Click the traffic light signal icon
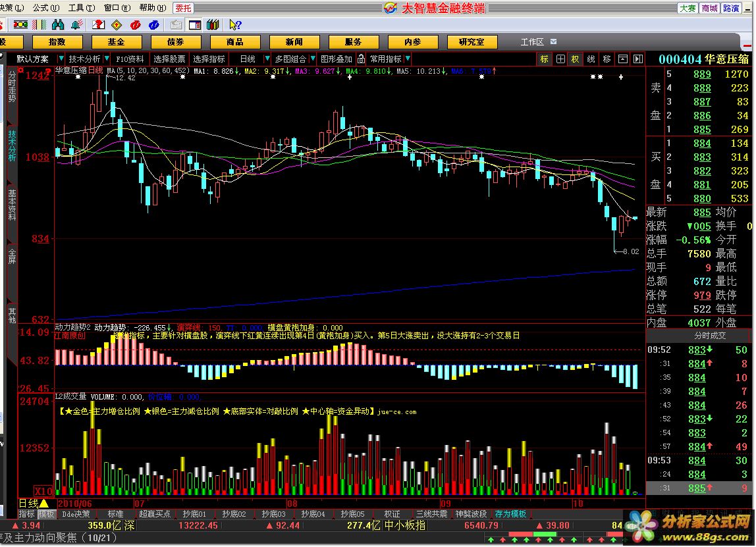756x547 pixels. pyautogui.click(x=20, y=24)
